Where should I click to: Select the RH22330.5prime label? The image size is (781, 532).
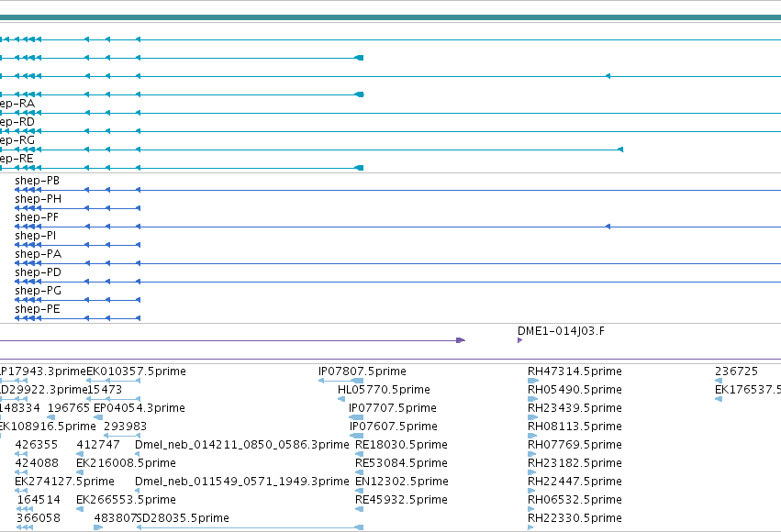(575, 518)
